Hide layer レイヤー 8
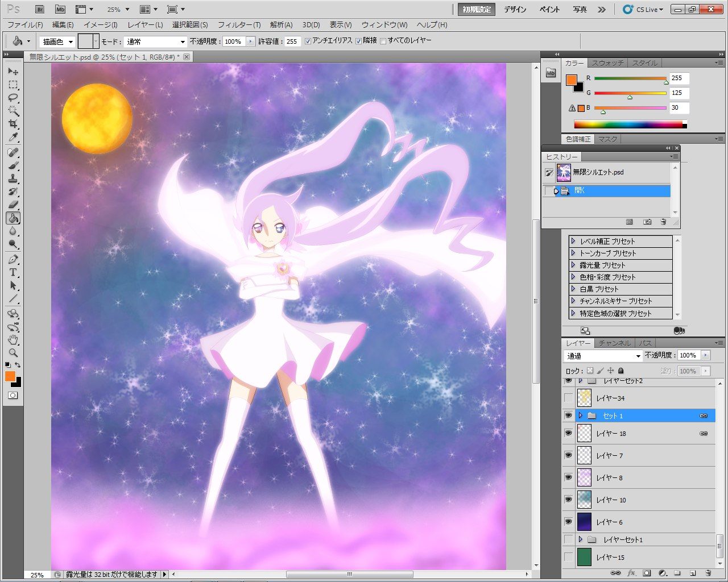The height and width of the screenshot is (582, 728). point(568,477)
